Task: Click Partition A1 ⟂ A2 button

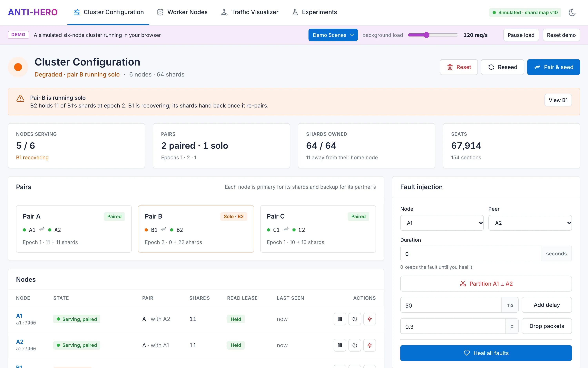Action: 486,283
